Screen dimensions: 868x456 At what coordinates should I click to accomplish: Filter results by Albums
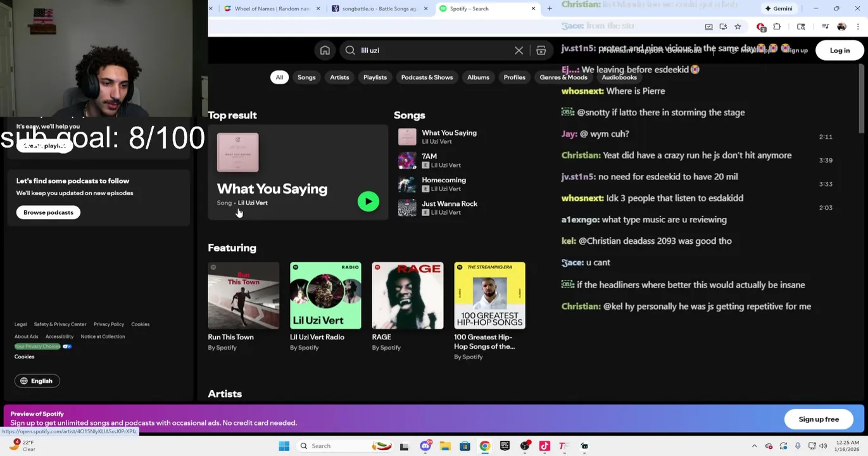click(x=478, y=77)
